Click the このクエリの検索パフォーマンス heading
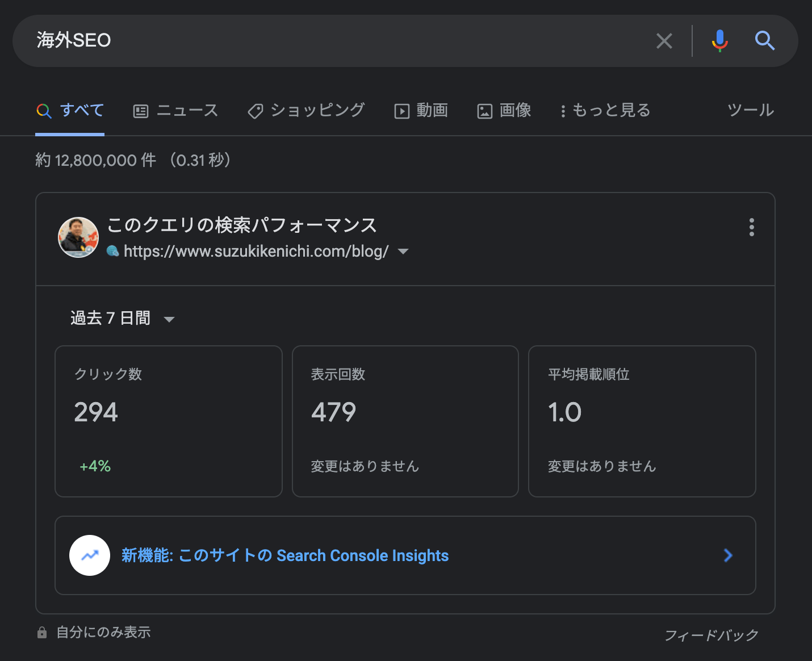 point(242,225)
